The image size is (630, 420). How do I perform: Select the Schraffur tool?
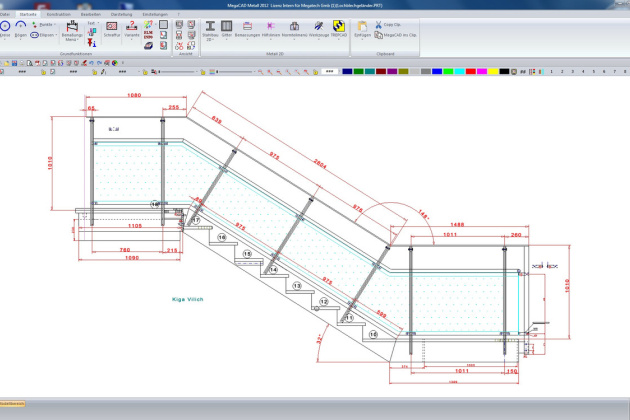pos(112,28)
